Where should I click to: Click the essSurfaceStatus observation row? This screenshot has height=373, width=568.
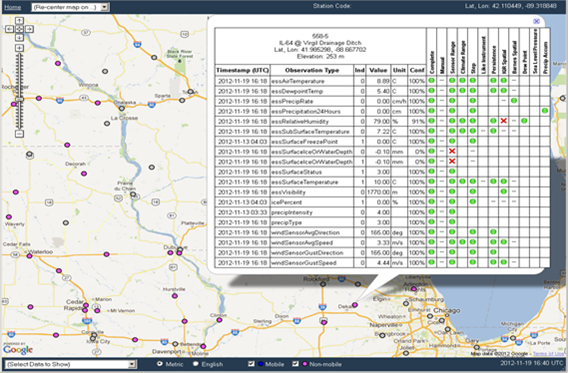click(382, 172)
